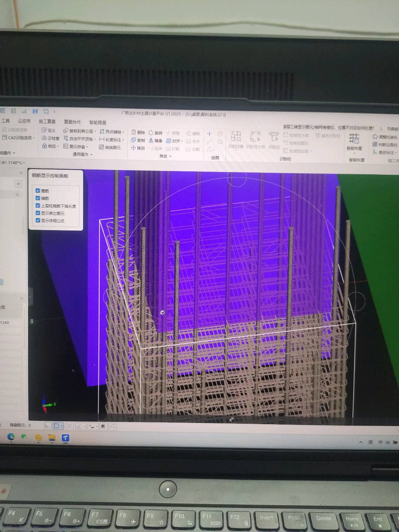Open Microsoft Edge from the taskbar

pos(11,437)
